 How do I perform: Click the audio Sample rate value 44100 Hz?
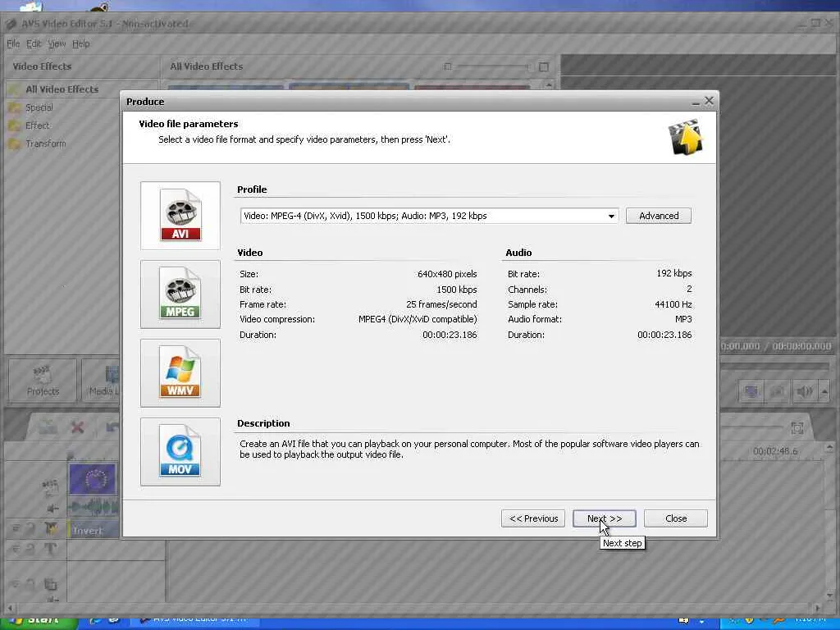click(x=673, y=304)
